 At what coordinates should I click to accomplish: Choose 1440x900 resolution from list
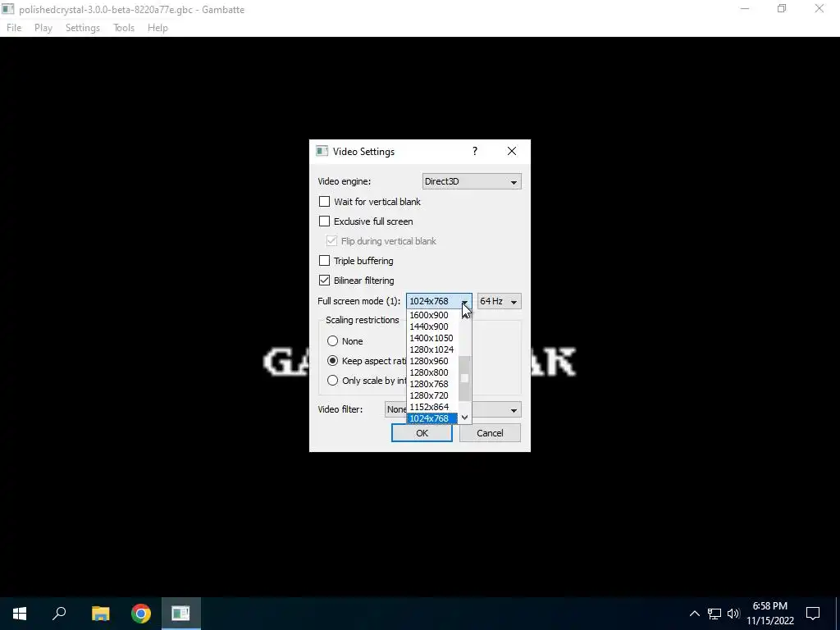coord(432,326)
